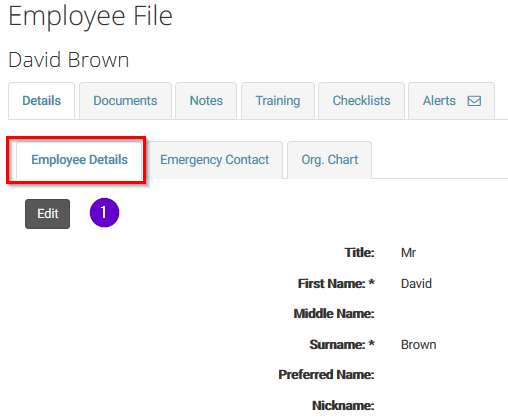Open the Details tab

[42, 101]
